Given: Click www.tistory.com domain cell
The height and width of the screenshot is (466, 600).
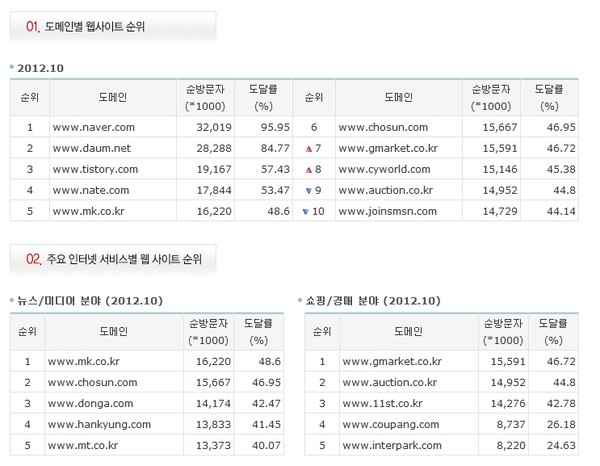Looking at the screenshot, I should pos(95,169).
